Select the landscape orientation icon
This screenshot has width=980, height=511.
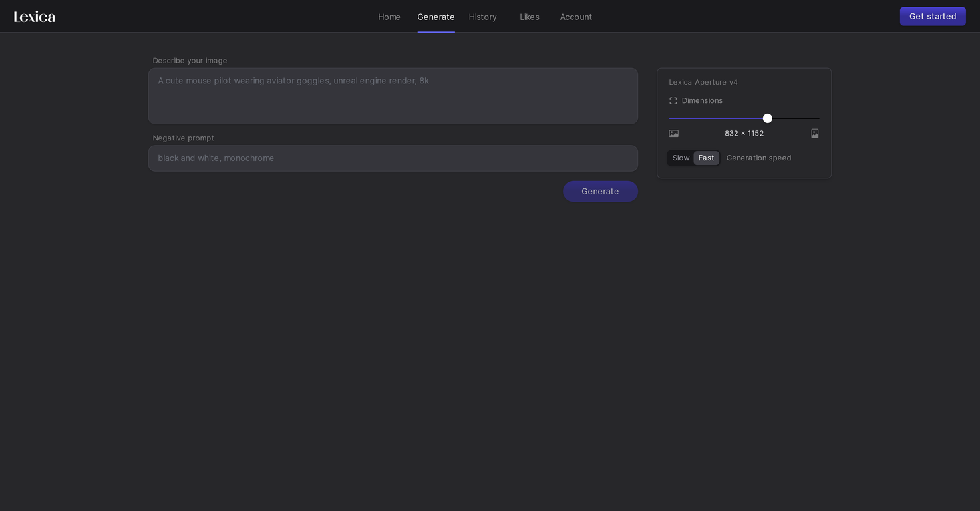(x=673, y=134)
